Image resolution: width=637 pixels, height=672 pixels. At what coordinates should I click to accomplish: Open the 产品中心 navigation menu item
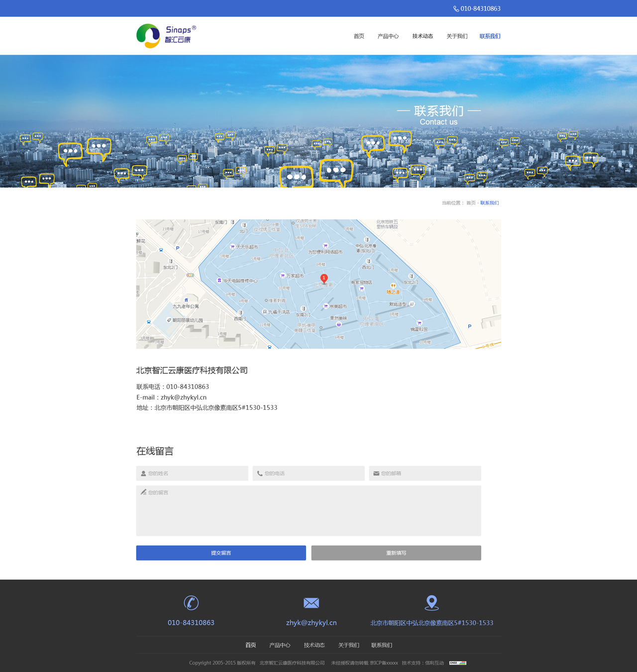pos(388,36)
